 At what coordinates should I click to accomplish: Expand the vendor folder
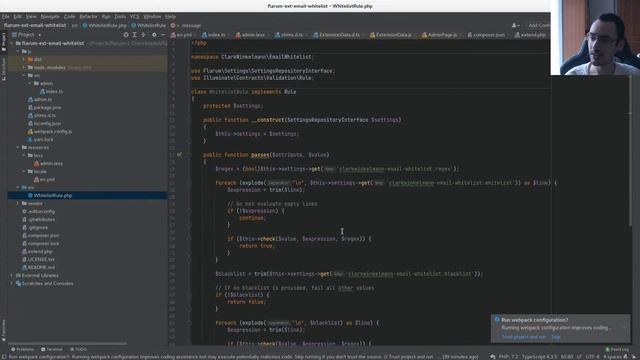[18, 203]
